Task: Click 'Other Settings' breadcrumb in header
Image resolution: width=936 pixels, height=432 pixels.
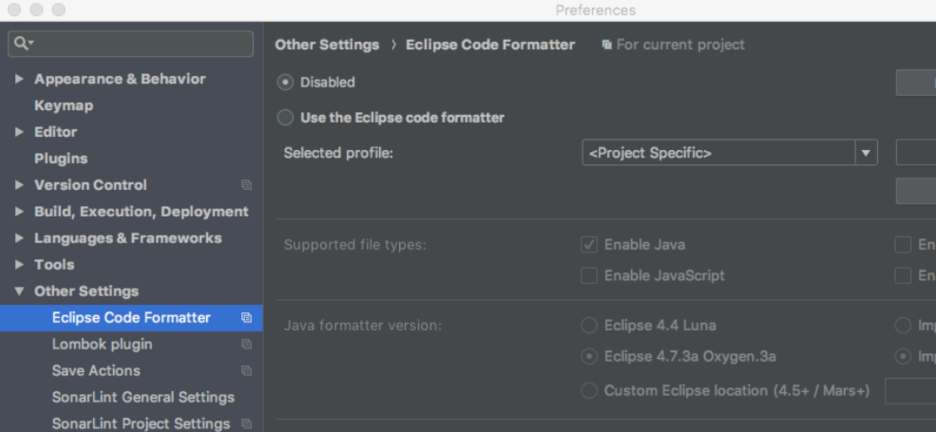Action: (327, 45)
